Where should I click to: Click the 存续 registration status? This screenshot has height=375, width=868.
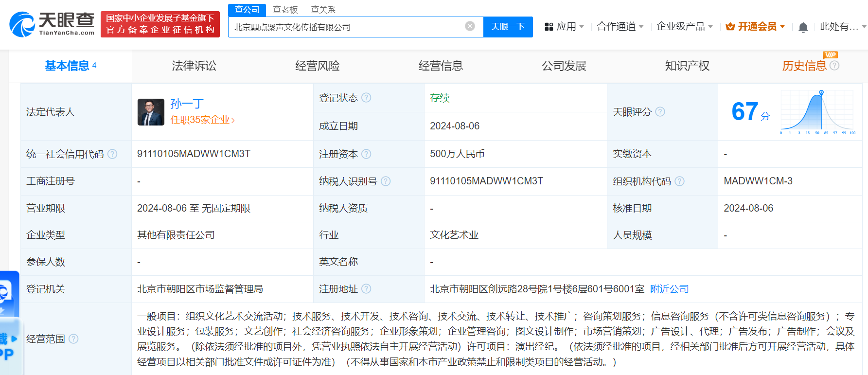point(440,98)
